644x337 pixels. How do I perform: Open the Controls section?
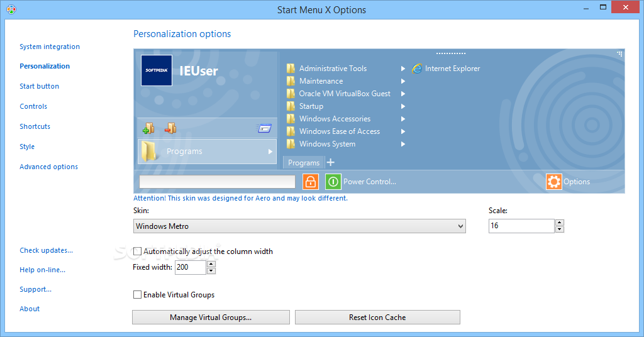click(x=33, y=106)
